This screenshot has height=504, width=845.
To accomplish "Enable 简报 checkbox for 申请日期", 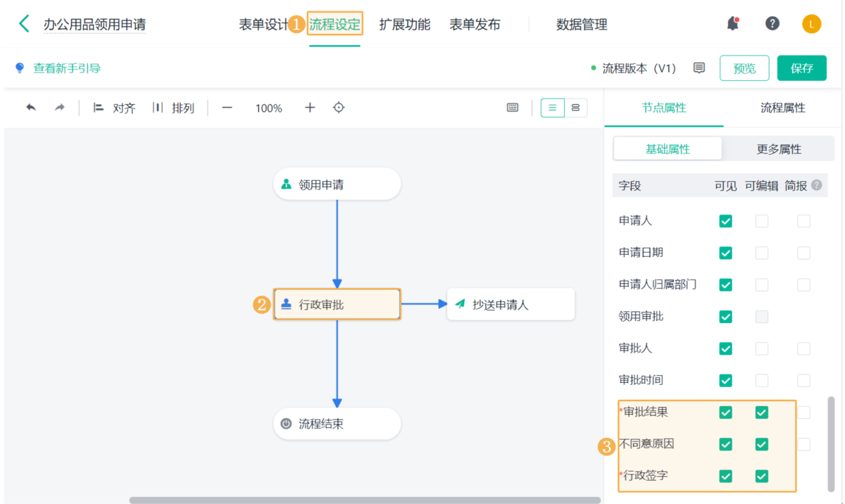I will pyautogui.click(x=803, y=253).
